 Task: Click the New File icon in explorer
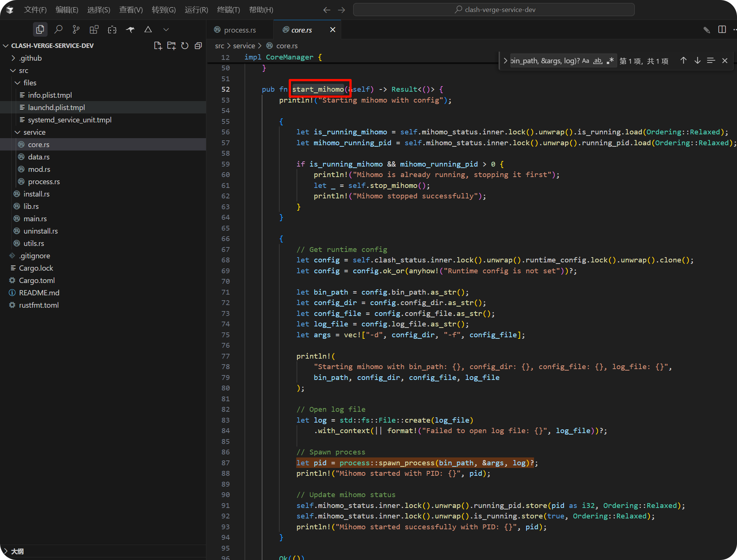(158, 46)
